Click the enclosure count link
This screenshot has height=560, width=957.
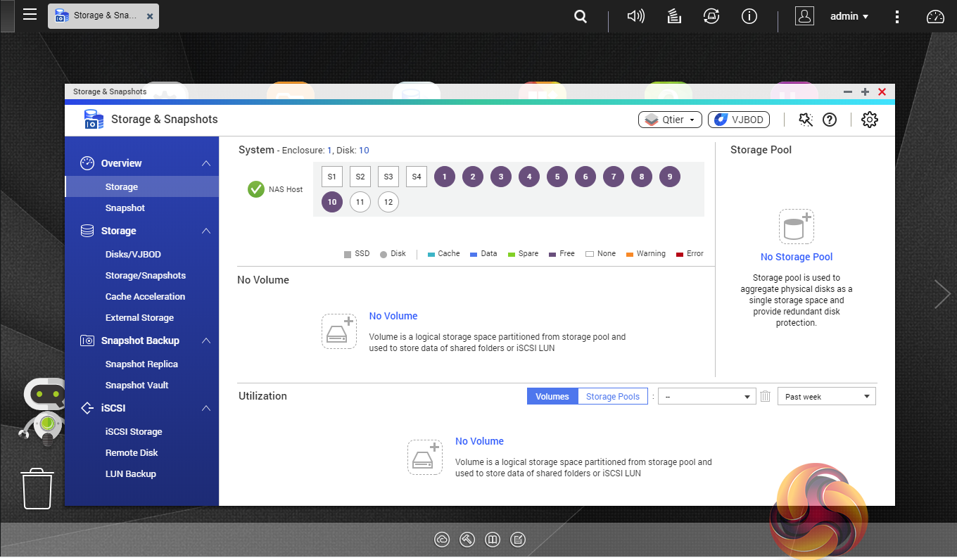(329, 151)
